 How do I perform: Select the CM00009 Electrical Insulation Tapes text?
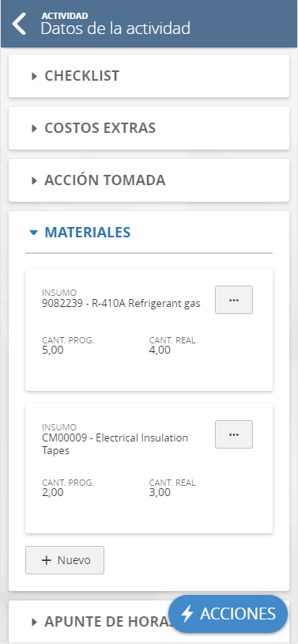pos(115,444)
